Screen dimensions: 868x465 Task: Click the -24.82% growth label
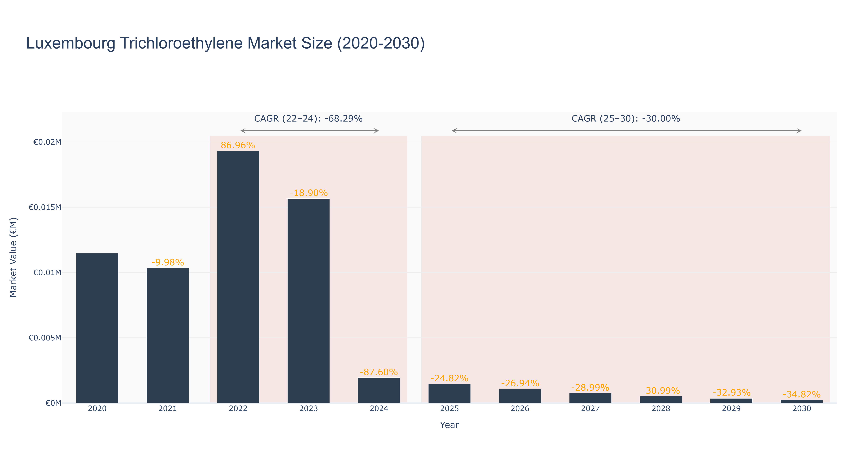[x=449, y=378]
